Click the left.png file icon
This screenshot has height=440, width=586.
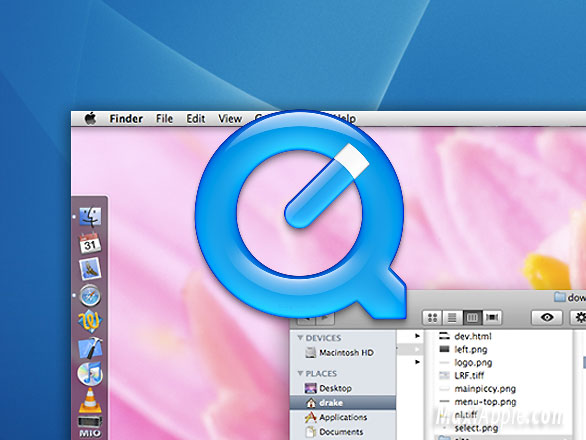444,349
